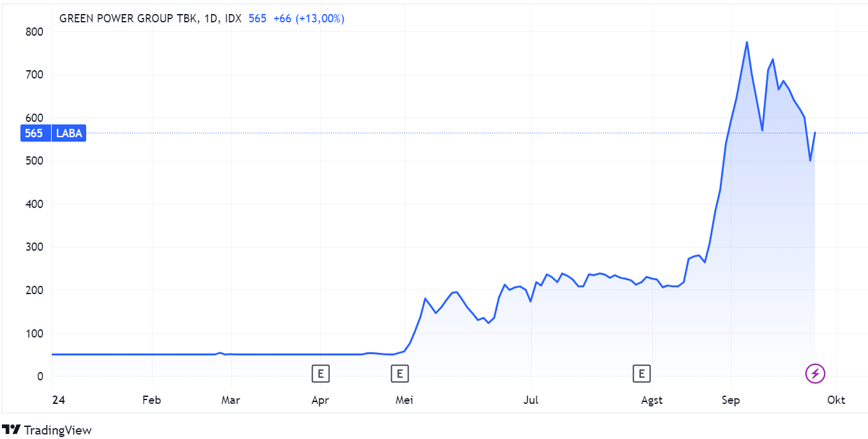The image size is (868, 439).
Task: Click the 800 price axis label
Action: [x=34, y=31]
